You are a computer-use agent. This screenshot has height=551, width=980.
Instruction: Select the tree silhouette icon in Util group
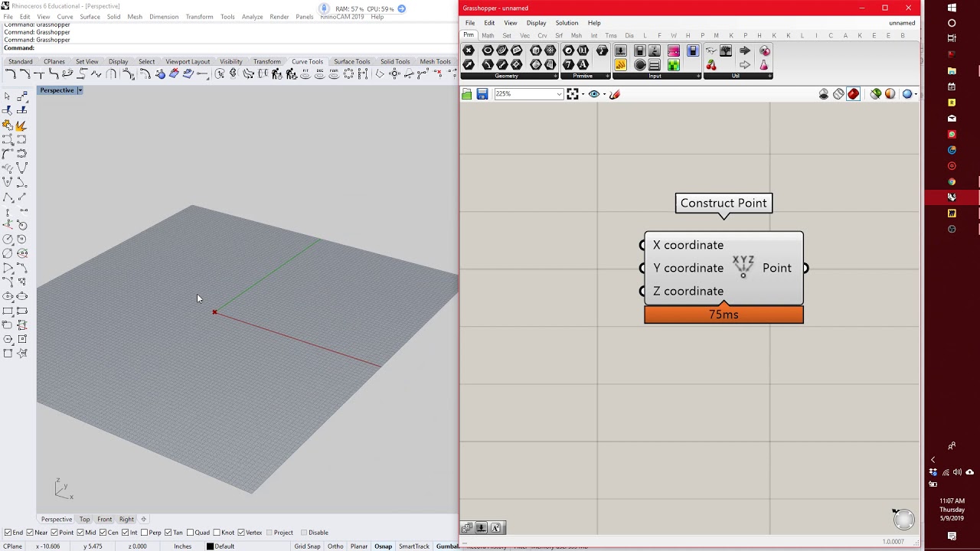coord(726,51)
